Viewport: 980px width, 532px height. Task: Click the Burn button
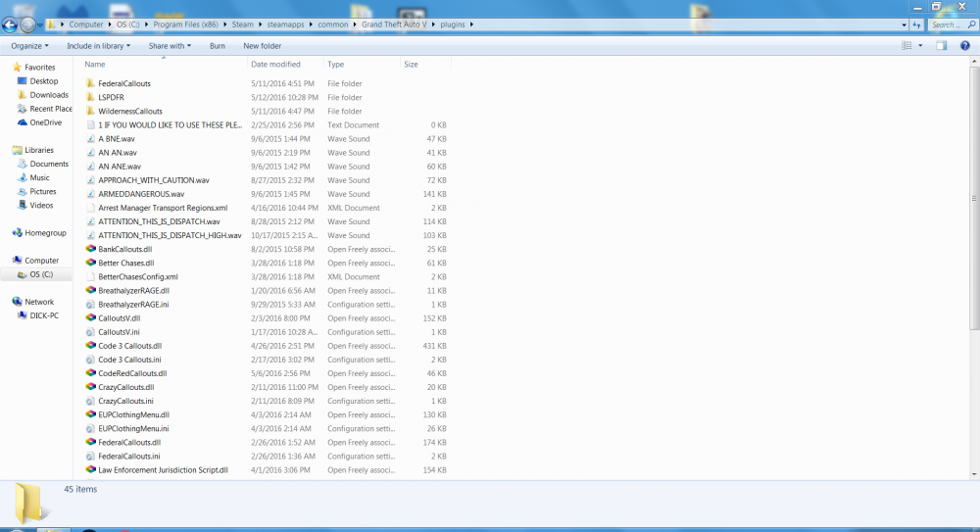[218, 46]
